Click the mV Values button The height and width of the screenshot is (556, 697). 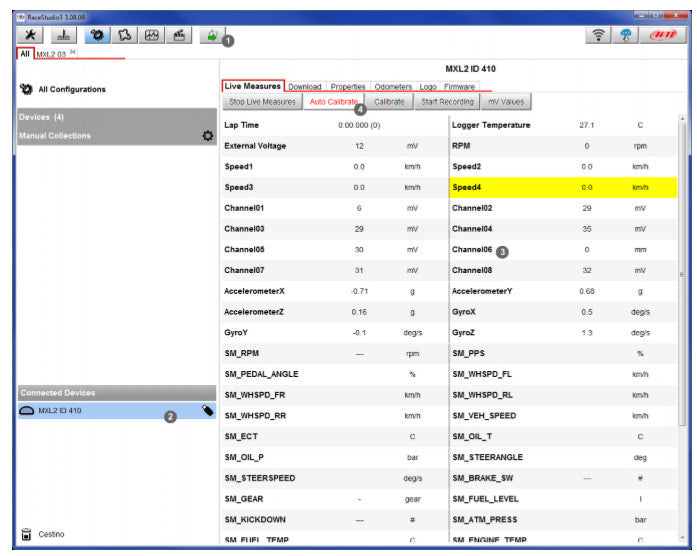pos(506,102)
